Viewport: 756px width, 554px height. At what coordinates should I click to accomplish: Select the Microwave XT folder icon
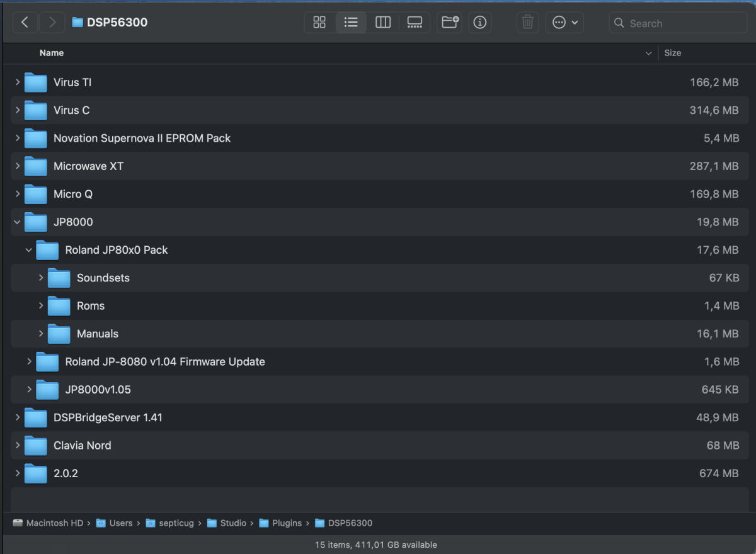click(x=36, y=166)
